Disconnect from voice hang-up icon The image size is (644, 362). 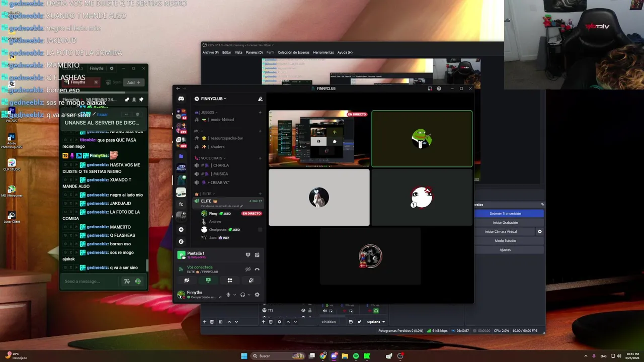tap(257, 269)
